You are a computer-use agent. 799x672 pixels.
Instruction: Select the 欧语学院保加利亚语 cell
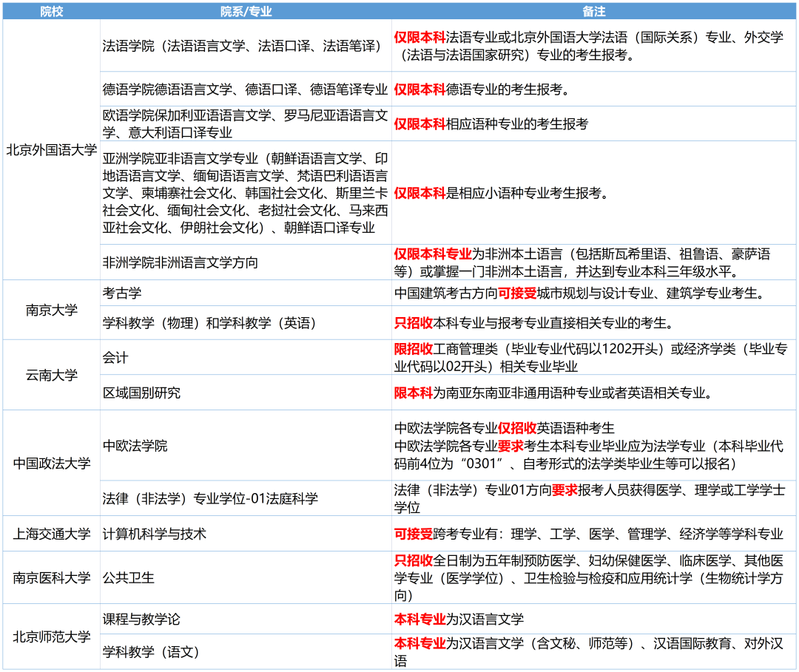coord(246,123)
